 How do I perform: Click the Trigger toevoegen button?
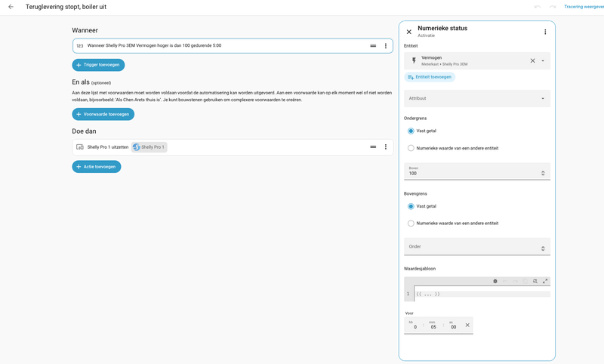coord(98,65)
